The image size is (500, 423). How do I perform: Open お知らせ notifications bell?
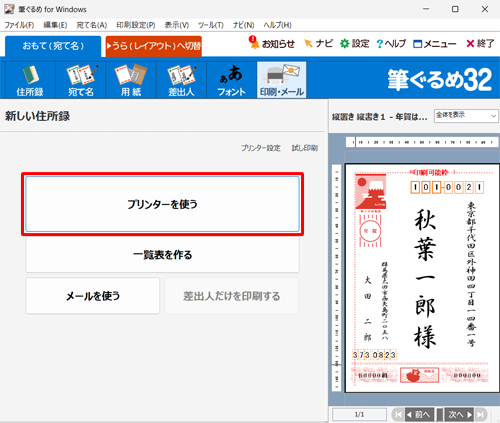pos(272,43)
